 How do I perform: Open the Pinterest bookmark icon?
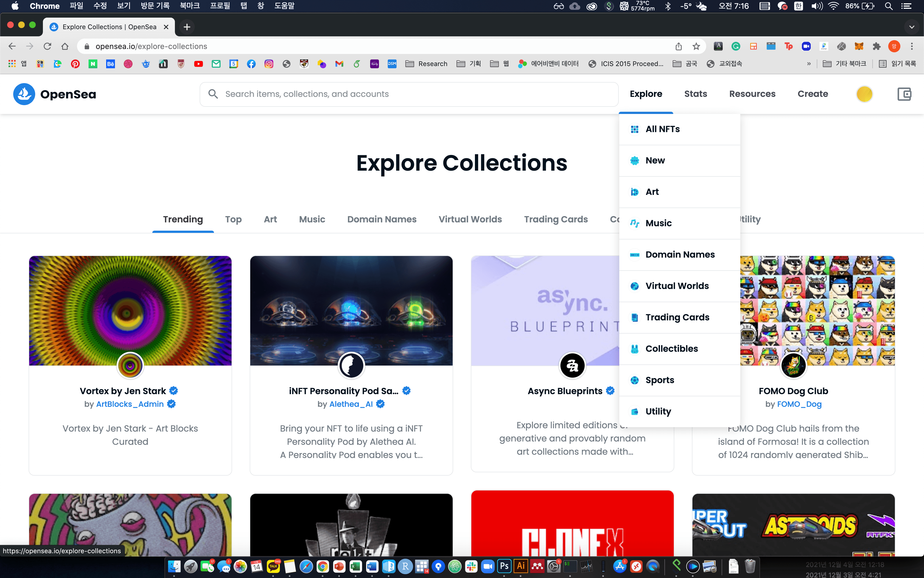tap(75, 64)
